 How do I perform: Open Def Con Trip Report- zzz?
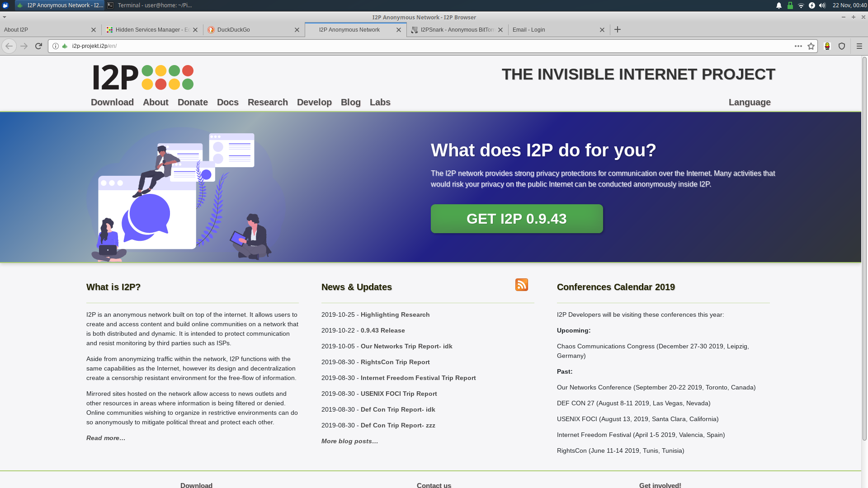pyautogui.click(x=398, y=425)
